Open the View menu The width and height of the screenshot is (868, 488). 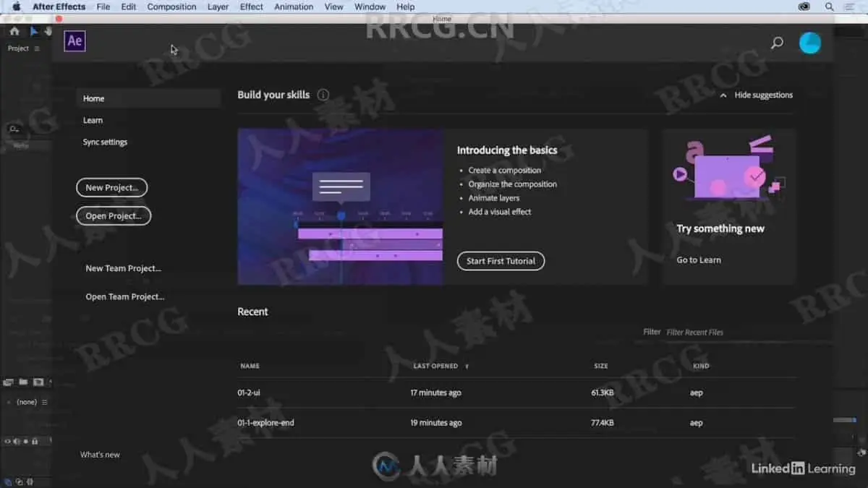click(333, 7)
